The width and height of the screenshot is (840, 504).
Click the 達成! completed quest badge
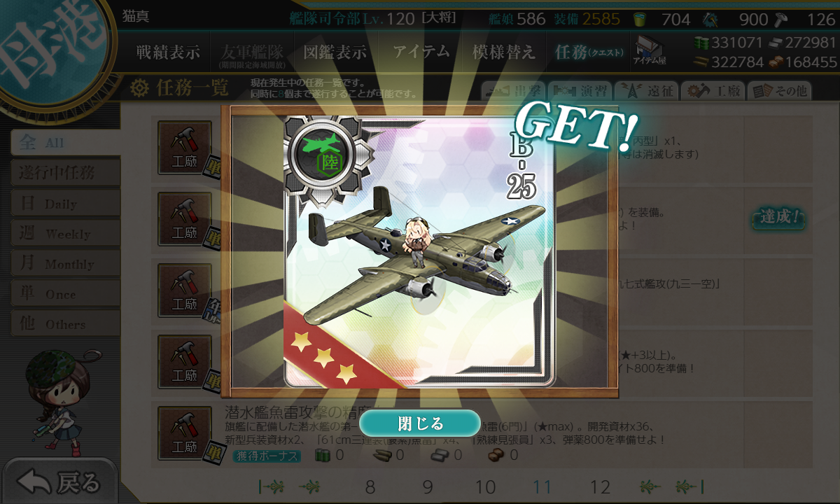(778, 218)
